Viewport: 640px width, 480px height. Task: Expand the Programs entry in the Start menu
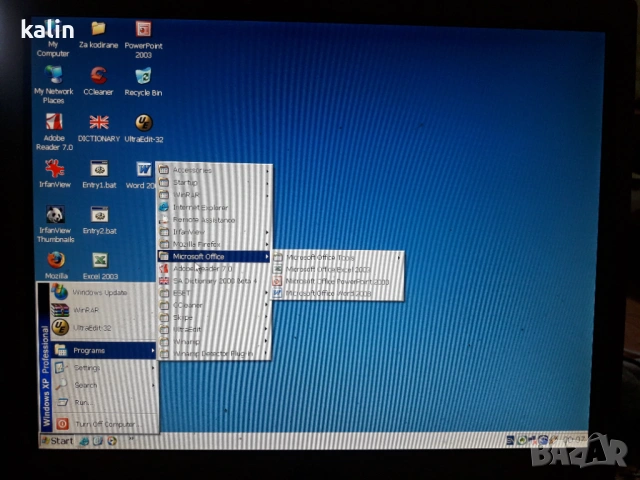[104, 350]
